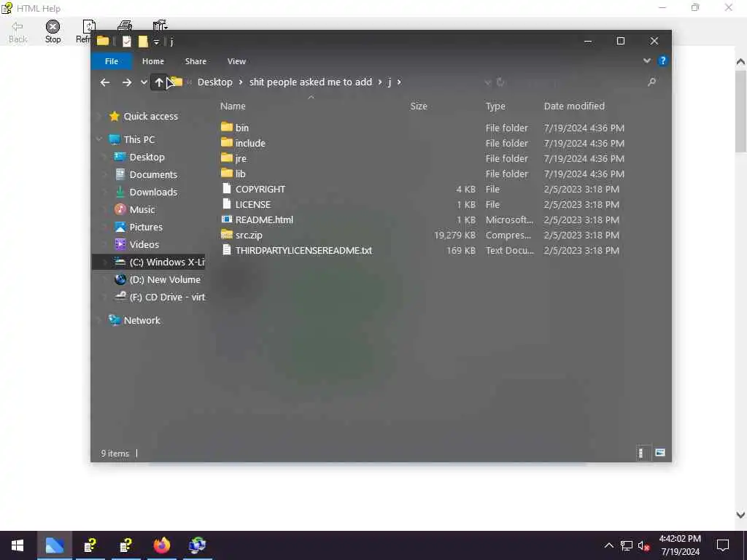Screen dimensions: 747x560
Task: Switch to details view layout icon
Action: [x=641, y=453]
